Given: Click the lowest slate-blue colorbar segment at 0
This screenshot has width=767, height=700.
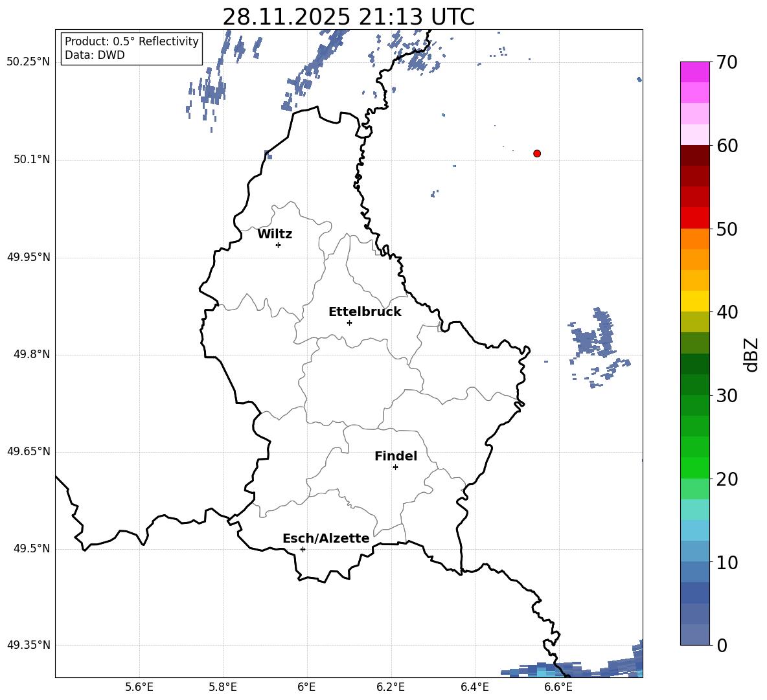Looking at the screenshot, I should coord(695,635).
